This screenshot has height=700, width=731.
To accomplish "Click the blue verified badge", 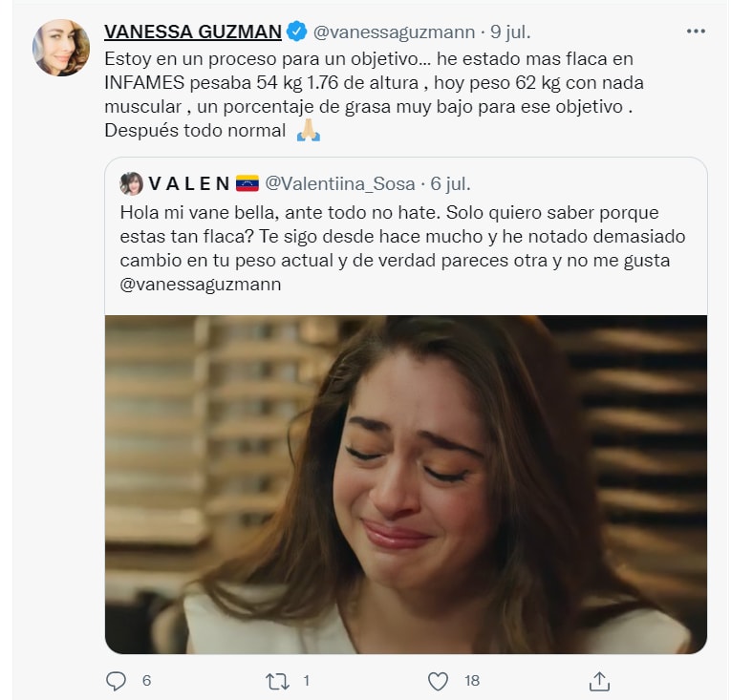I will point(297,32).
